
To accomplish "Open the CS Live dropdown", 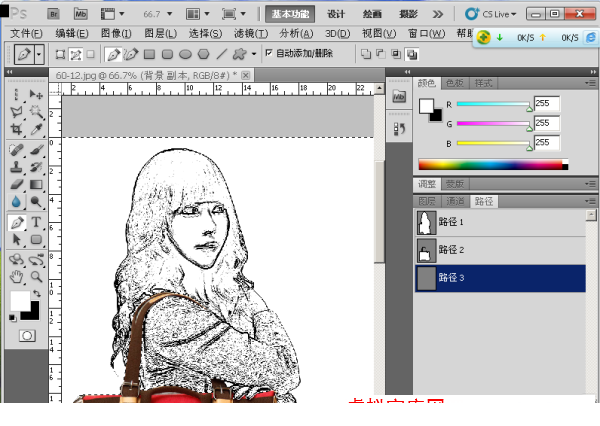I will tap(491, 15).
